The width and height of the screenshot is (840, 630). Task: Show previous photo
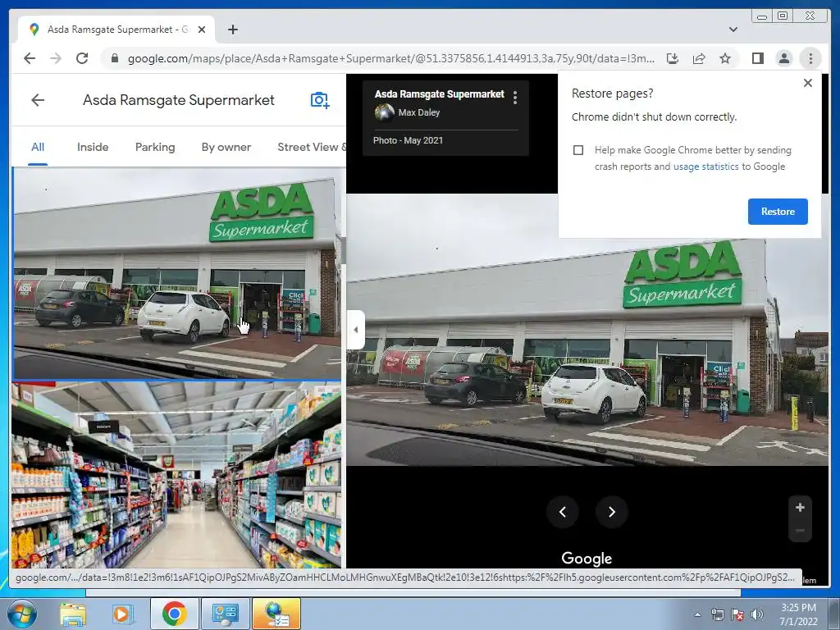point(563,512)
